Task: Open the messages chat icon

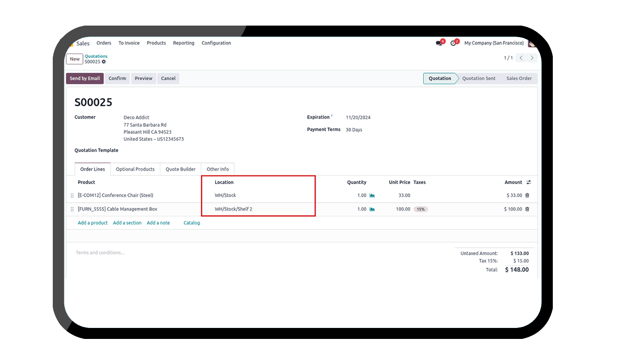Action: point(439,43)
